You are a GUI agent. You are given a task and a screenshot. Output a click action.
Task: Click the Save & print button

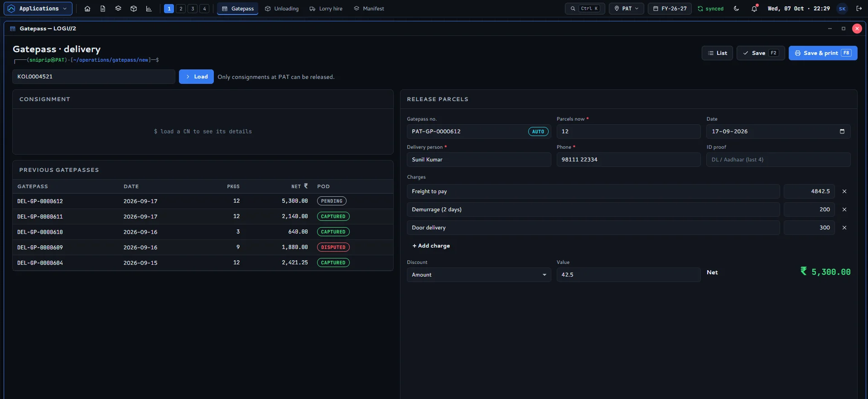point(823,53)
